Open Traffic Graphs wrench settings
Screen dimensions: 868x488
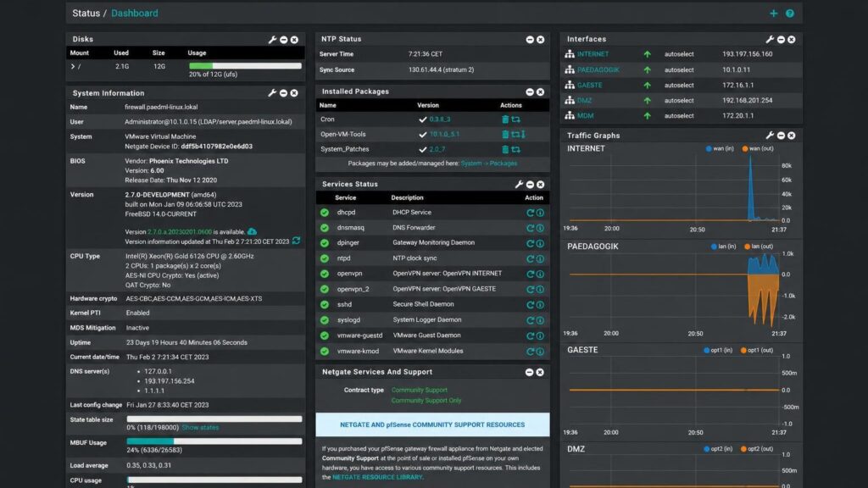tap(770, 136)
